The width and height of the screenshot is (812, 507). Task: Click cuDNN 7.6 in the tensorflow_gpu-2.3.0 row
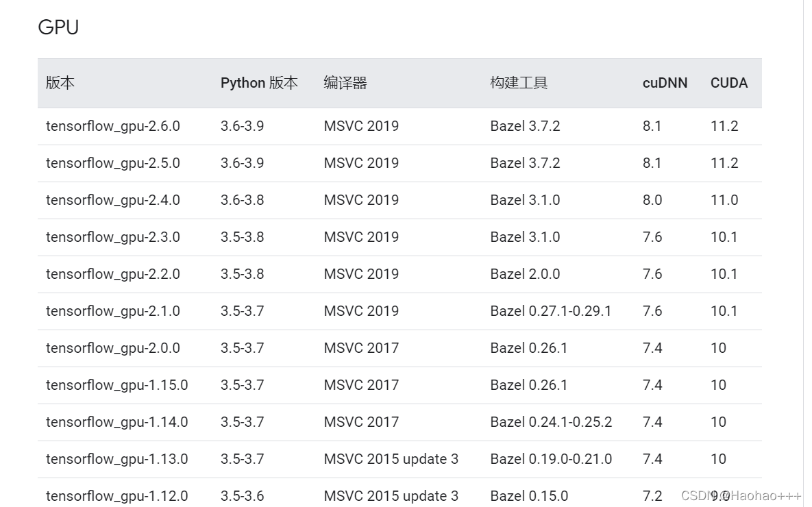(x=652, y=237)
